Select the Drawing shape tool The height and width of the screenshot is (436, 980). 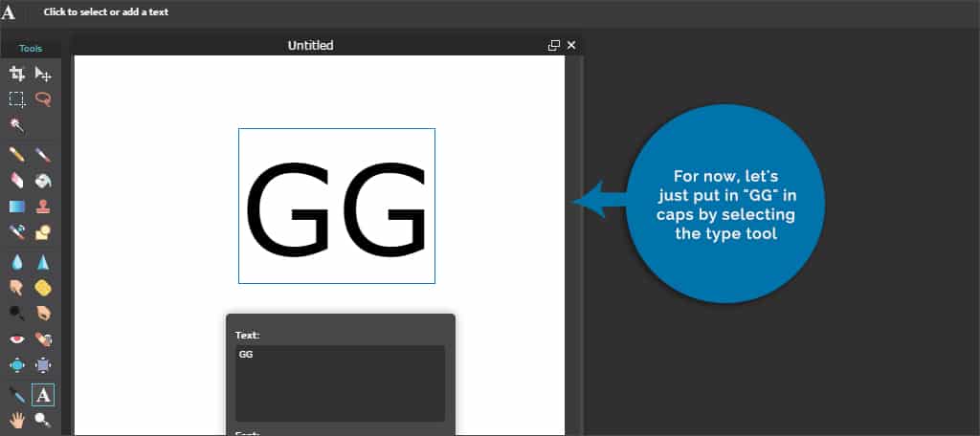click(43, 232)
